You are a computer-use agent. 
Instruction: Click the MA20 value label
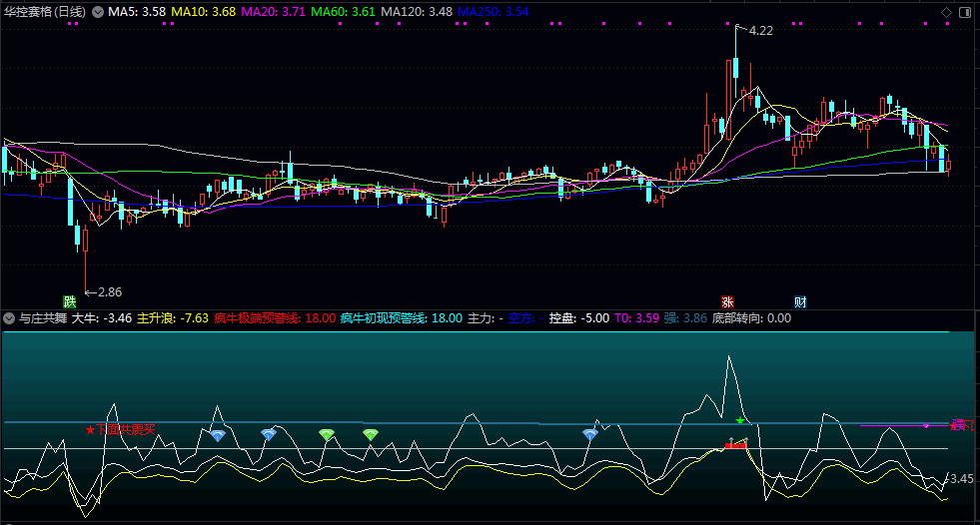pos(275,12)
